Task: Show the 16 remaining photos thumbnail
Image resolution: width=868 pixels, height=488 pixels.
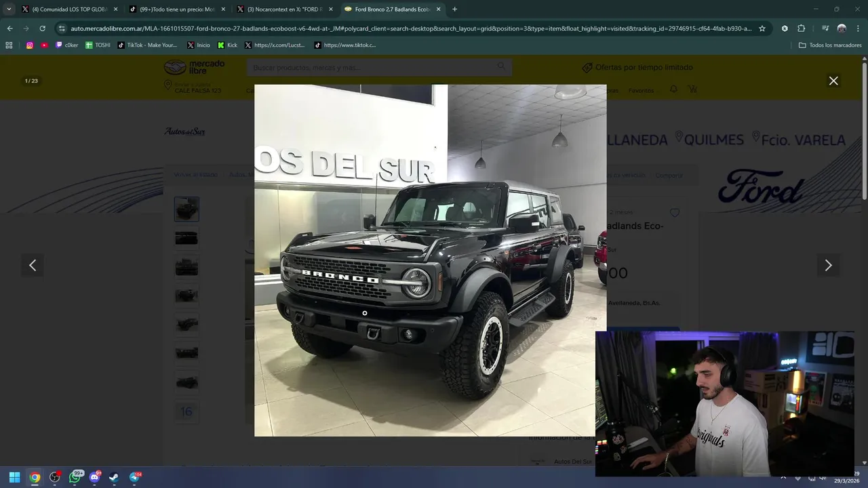Action: click(186, 411)
